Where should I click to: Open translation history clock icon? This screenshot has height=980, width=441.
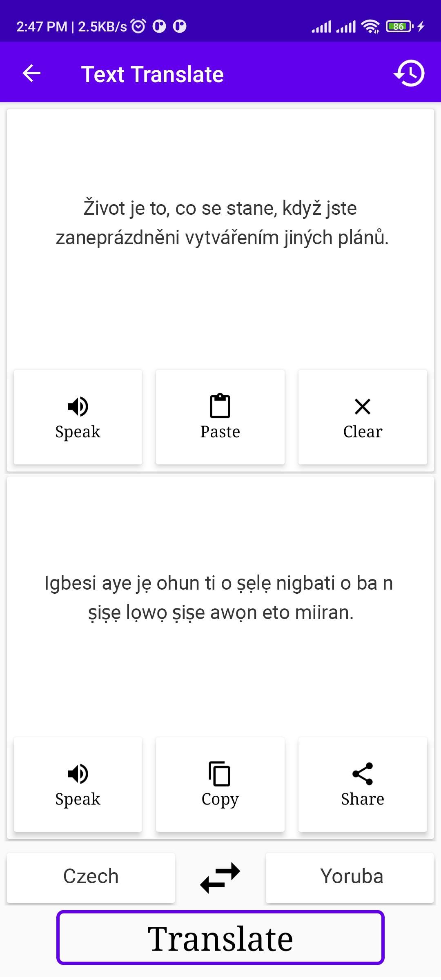tap(410, 73)
